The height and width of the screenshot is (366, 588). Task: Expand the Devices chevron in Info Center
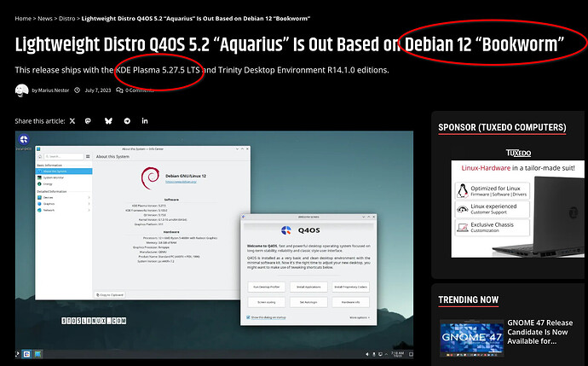(x=89, y=197)
